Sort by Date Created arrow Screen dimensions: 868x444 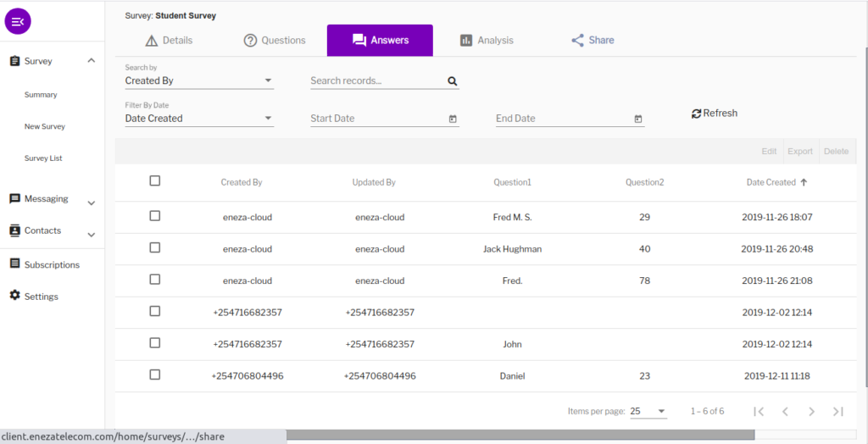[804, 182]
